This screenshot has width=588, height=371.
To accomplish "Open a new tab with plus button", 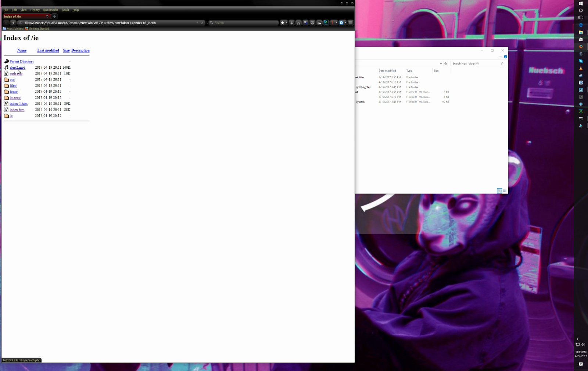I will click(54, 16).
